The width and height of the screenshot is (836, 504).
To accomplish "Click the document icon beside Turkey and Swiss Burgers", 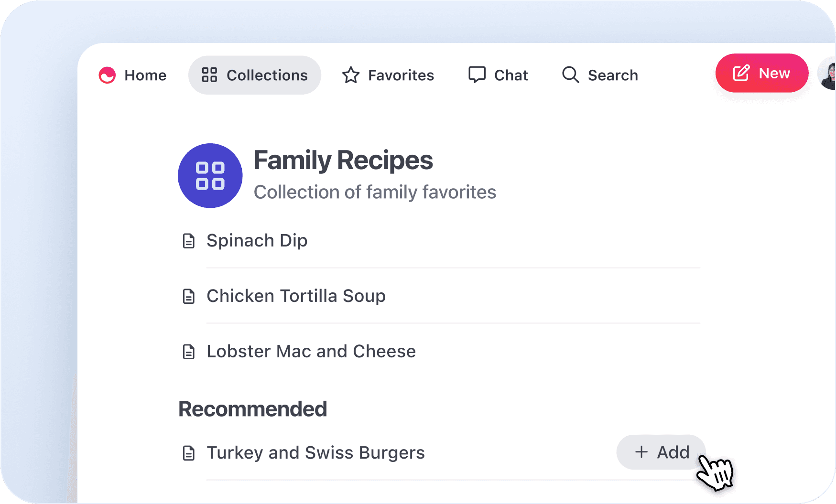I will [189, 453].
